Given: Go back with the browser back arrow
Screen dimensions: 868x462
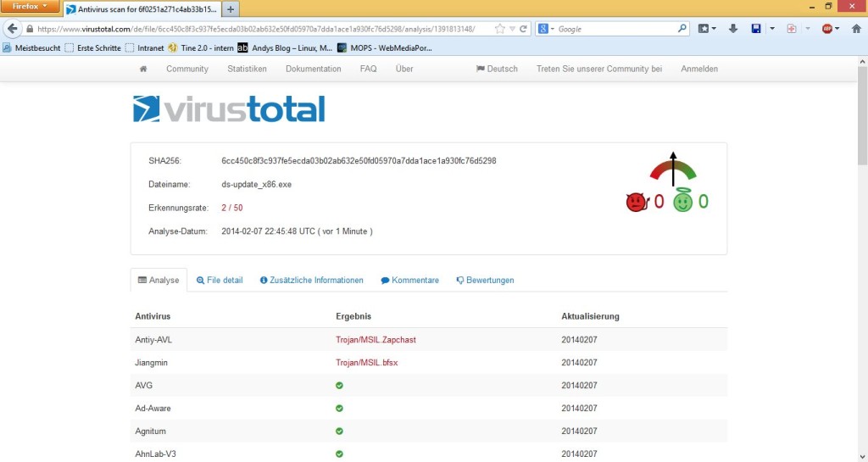Looking at the screenshot, I should (x=12, y=28).
